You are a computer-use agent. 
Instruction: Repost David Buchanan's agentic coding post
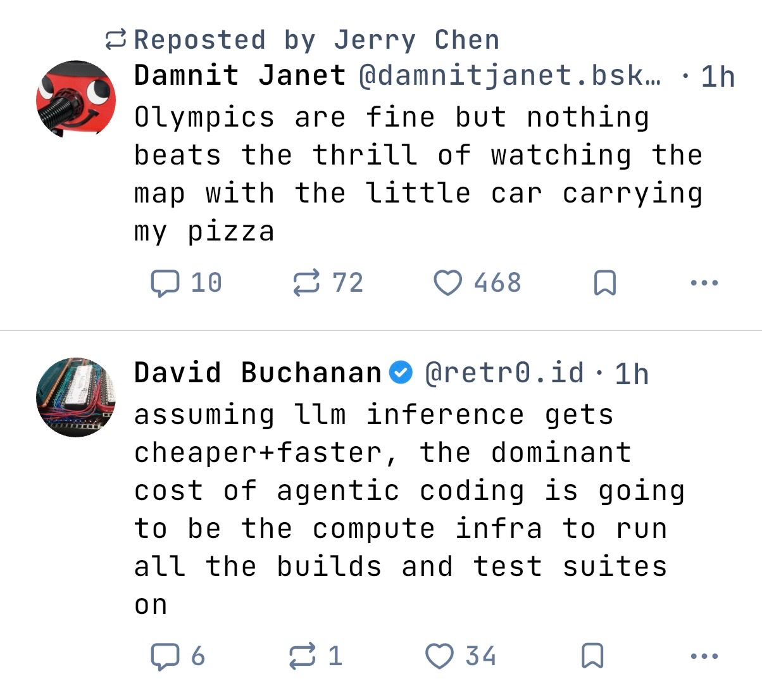302,656
